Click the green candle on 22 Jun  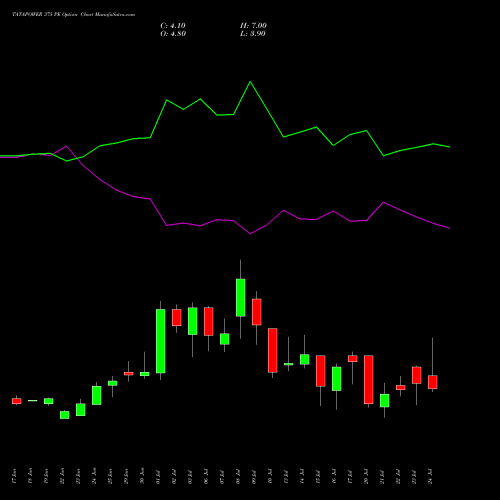tap(65, 415)
